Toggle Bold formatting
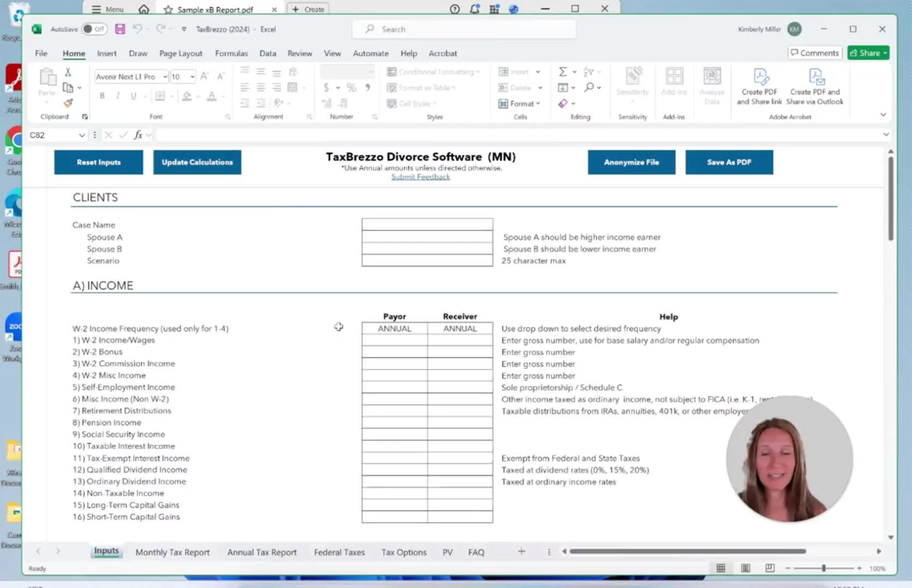Viewport: 912px width, 588px height. coord(102,96)
